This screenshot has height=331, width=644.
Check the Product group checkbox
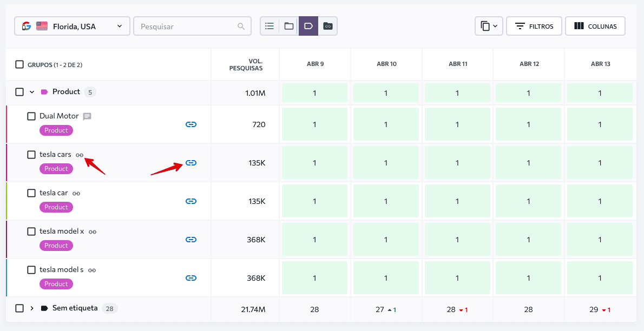(x=19, y=92)
